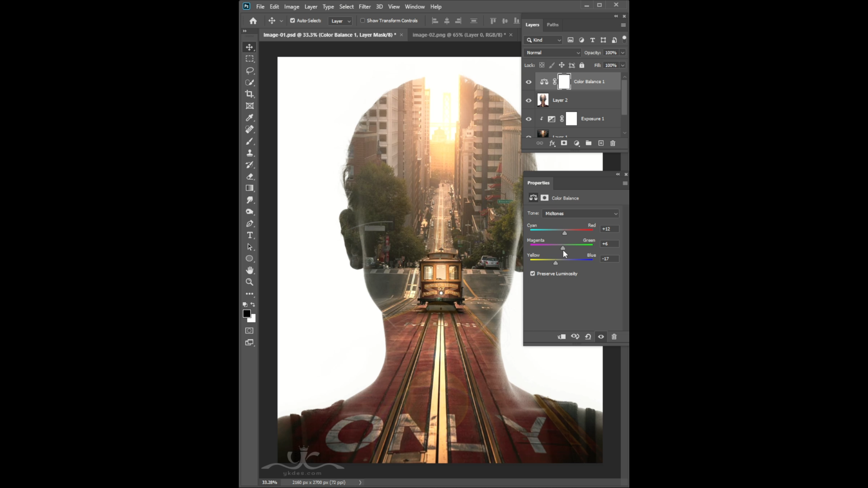The width and height of the screenshot is (868, 488).
Task: Select the Clone Stamp tool
Action: [x=250, y=153]
